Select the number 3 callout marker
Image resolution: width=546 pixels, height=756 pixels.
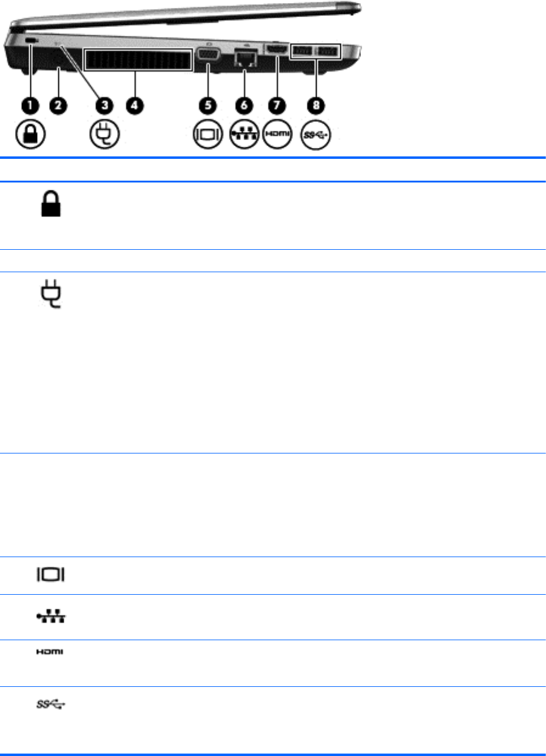tap(105, 105)
